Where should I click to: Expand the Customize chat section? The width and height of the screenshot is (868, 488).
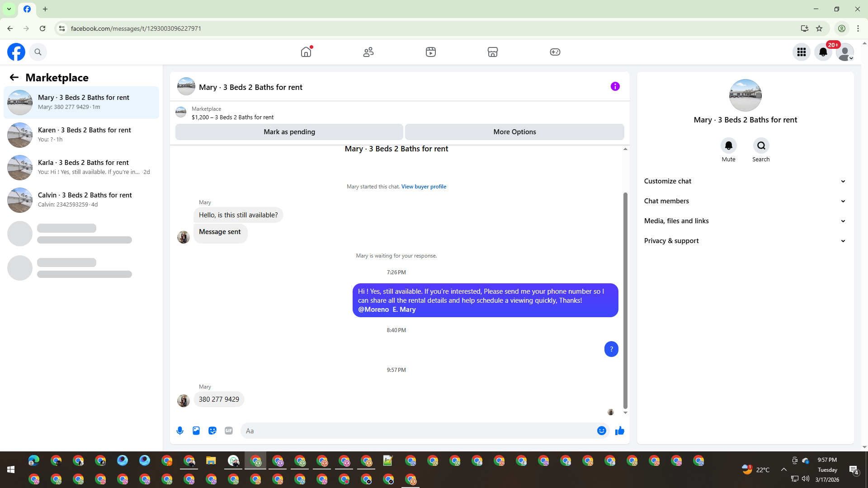click(x=745, y=181)
